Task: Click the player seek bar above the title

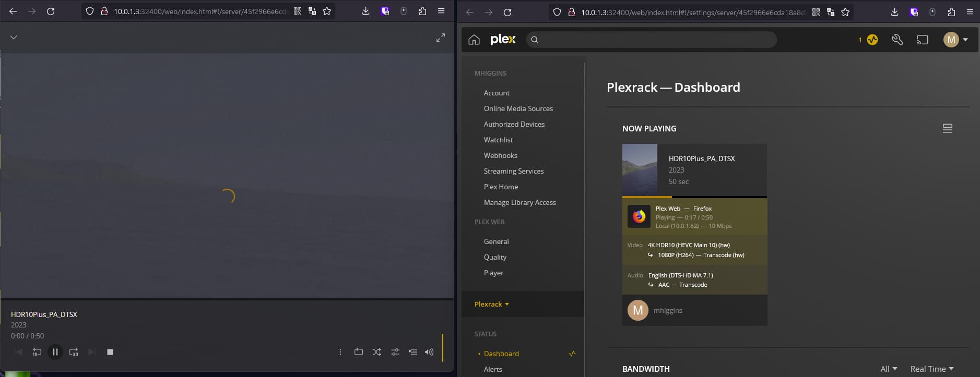Action: pos(227,299)
